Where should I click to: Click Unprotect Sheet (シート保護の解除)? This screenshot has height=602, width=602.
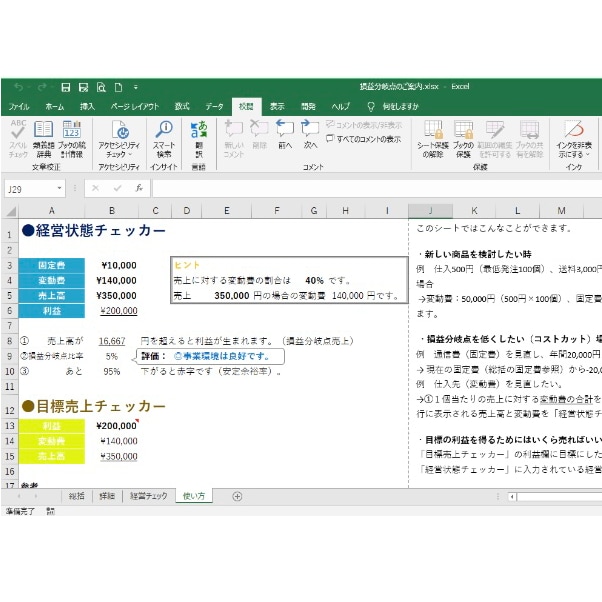pos(433,139)
